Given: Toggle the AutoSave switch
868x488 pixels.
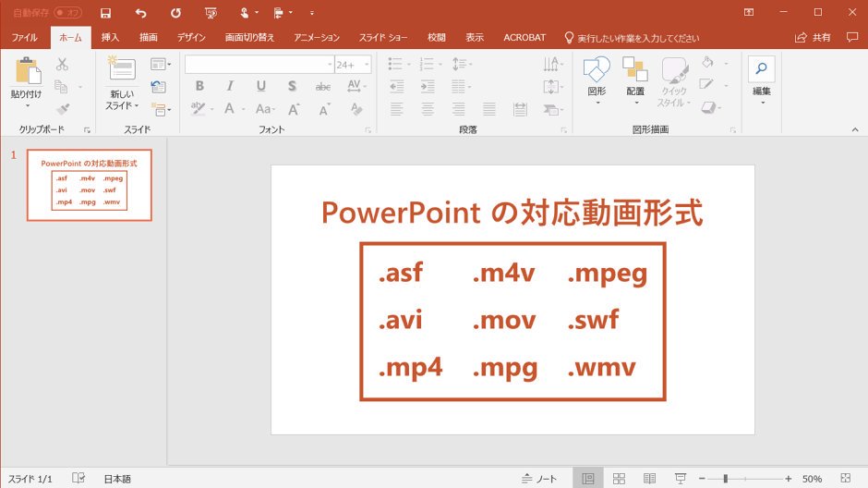Looking at the screenshot, I should pos(67,13).
